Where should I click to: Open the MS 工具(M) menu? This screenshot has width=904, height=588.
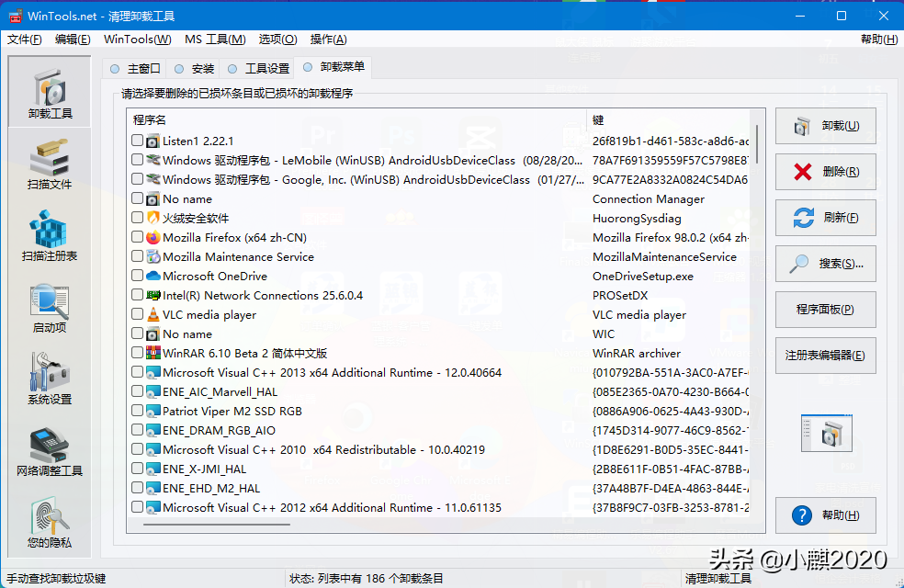pos(215,40)
